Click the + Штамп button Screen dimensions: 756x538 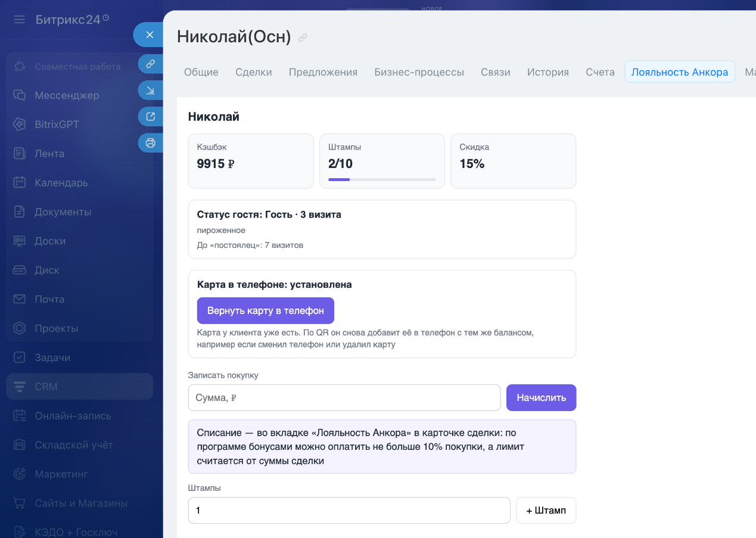tap(546, 511)
